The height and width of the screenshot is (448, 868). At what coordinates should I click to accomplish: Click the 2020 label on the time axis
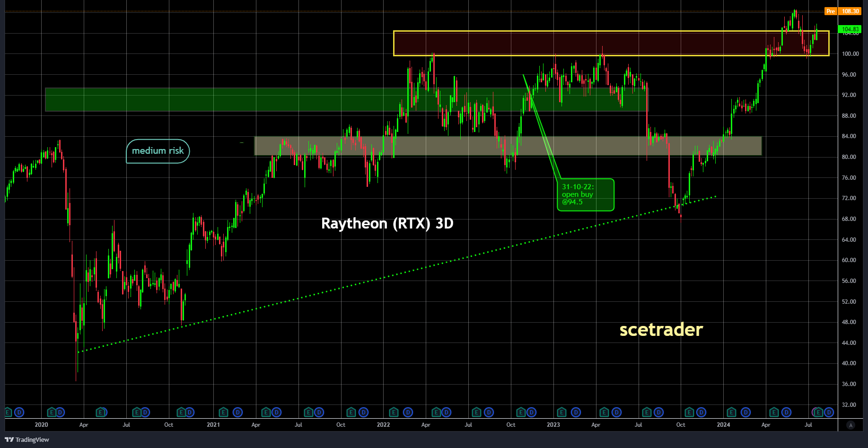click(x=41, y=425)
